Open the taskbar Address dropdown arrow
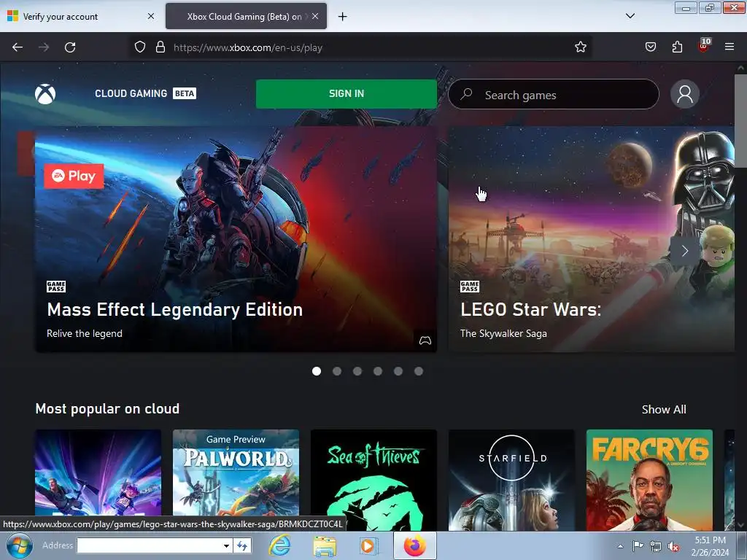 (x=226, y=545)
